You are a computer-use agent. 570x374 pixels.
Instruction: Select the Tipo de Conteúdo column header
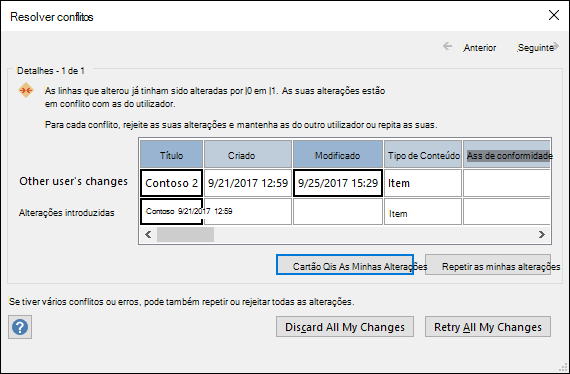[423, 154]
